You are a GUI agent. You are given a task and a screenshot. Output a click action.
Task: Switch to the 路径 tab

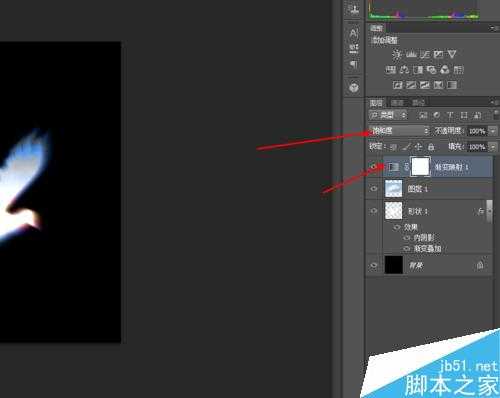[x=418, y=103]
